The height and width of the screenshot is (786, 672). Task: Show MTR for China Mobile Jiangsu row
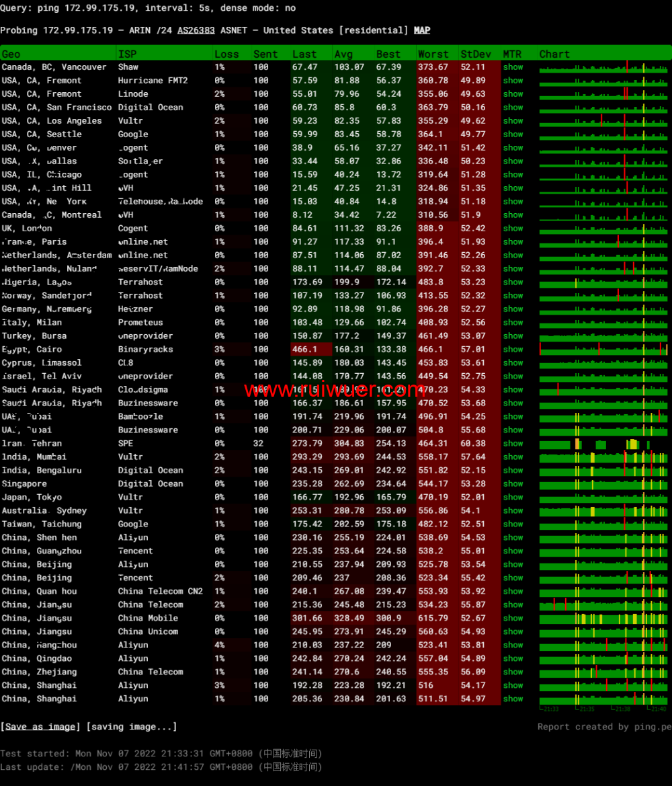[x=513, y=619]
